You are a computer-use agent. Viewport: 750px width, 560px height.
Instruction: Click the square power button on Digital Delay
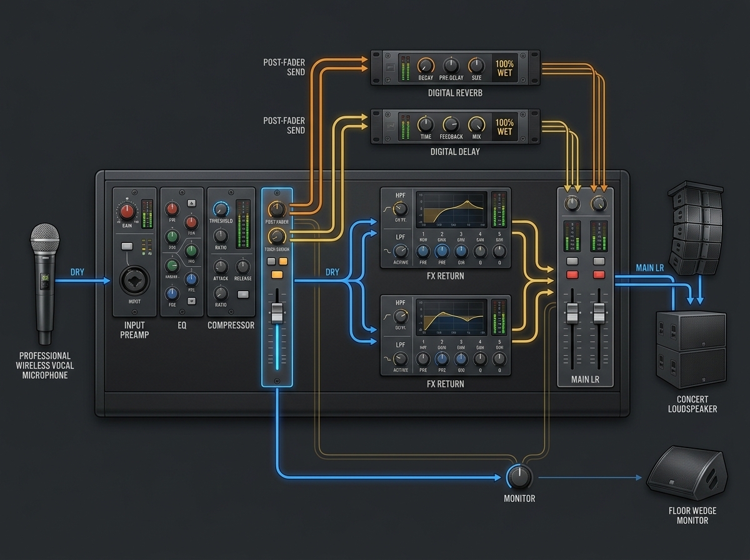tap(389, 126)
